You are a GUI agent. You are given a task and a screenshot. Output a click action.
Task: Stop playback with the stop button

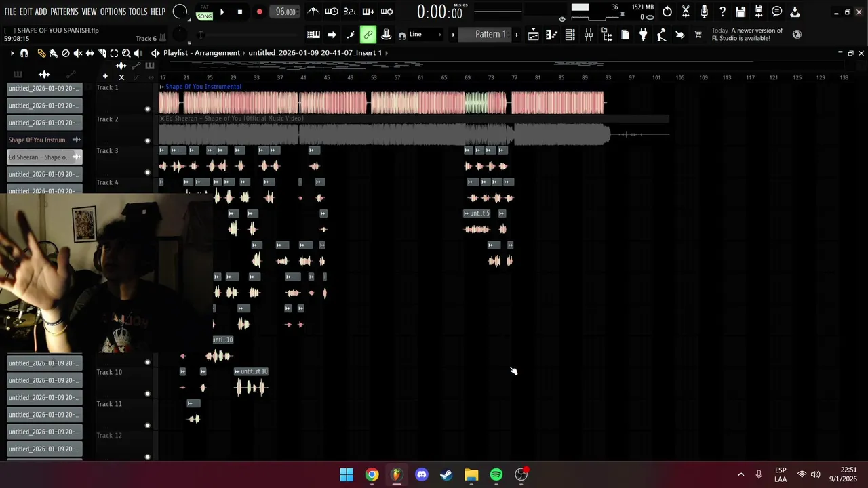pos(240,12)
